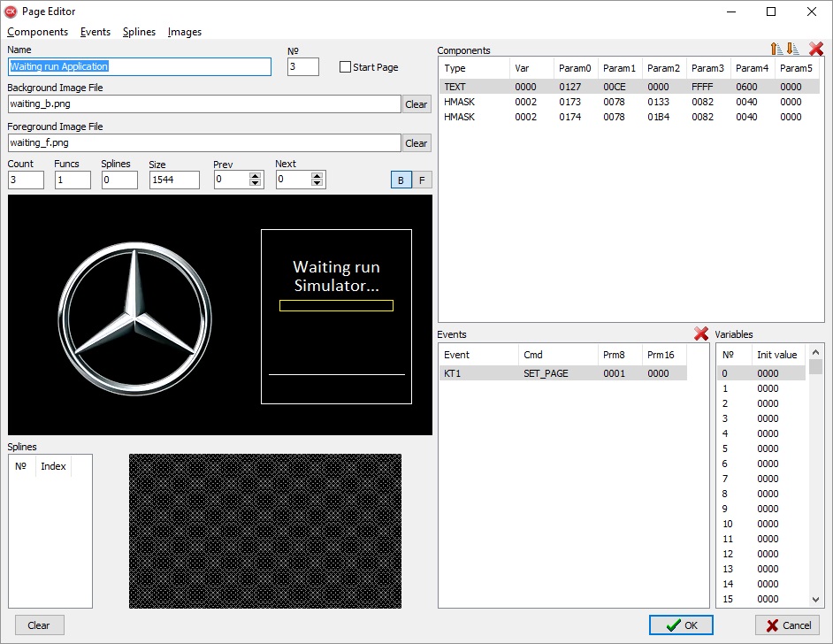Image resolution: width=833 pixels, height=644 pixels.
Task: Delete event red X icon
Action: [x=700, y=333]
